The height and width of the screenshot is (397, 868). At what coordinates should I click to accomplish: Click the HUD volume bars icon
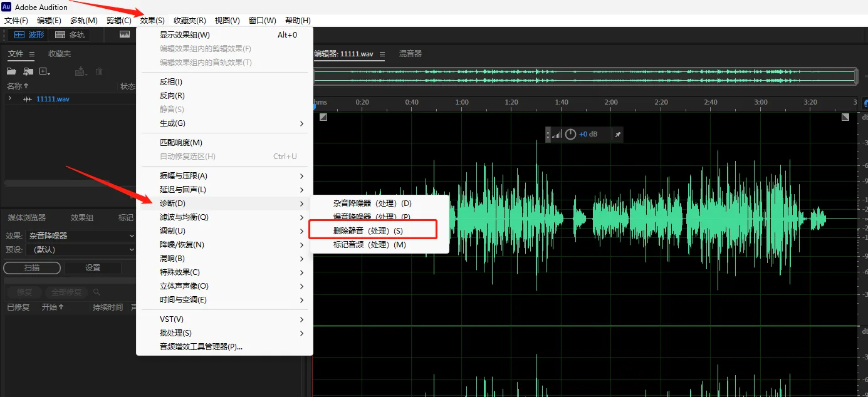(557, 135)
